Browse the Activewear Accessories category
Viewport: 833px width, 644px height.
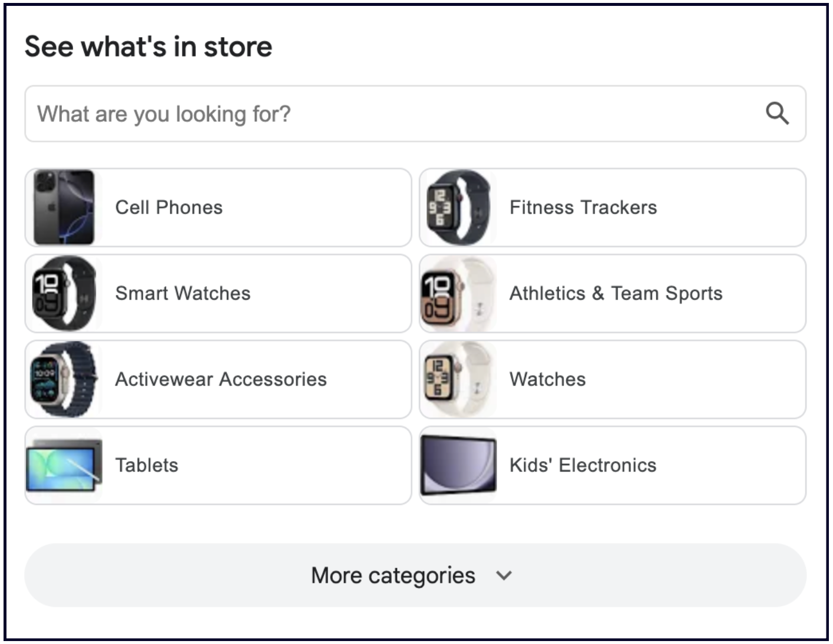(220, 380)
